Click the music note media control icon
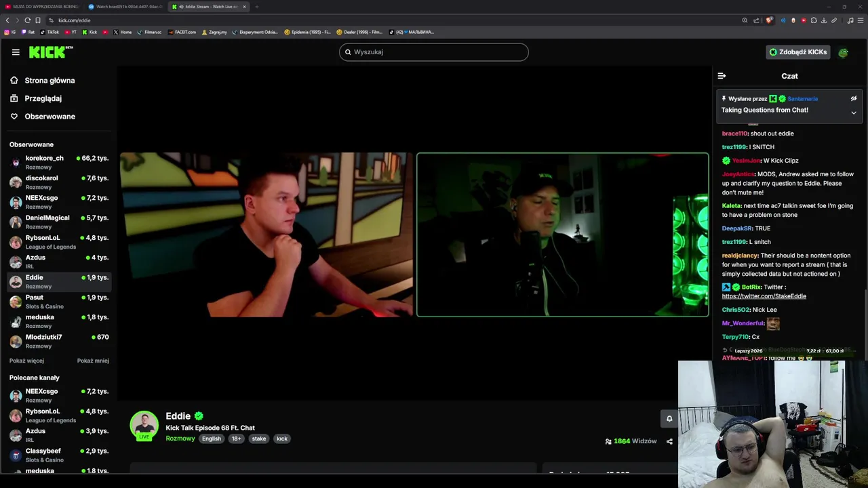 [850, 20]
